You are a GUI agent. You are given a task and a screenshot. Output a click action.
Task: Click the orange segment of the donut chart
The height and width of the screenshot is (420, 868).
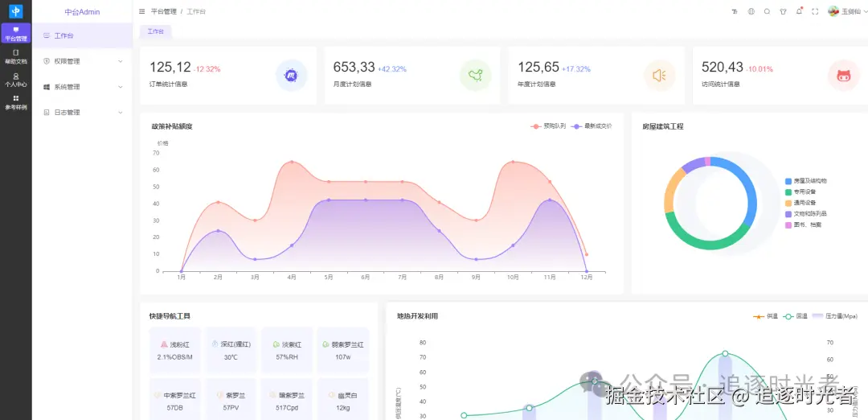pos(671,188)
